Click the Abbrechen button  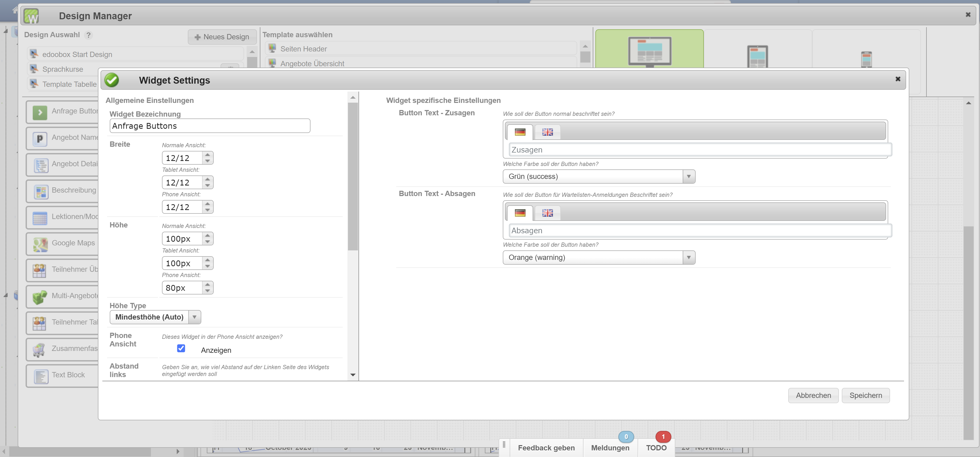[x=813, y=395]
